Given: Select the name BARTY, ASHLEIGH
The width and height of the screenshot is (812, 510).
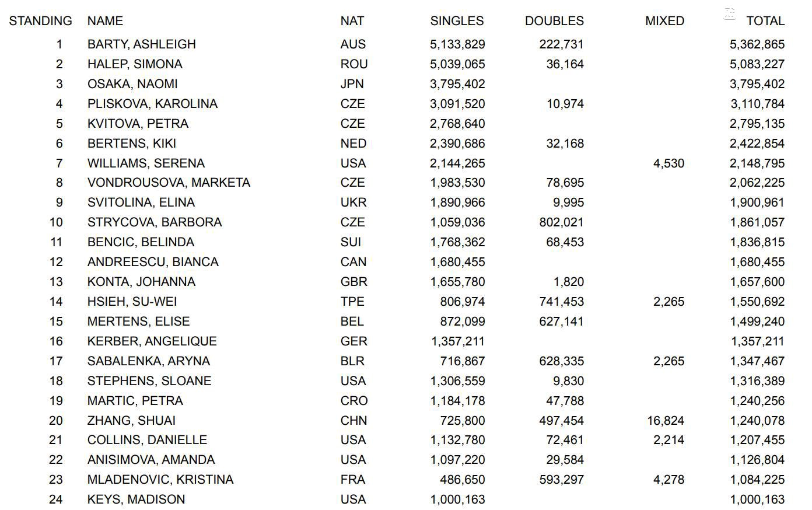Looking at the screenshot, I should pos(142,44).
